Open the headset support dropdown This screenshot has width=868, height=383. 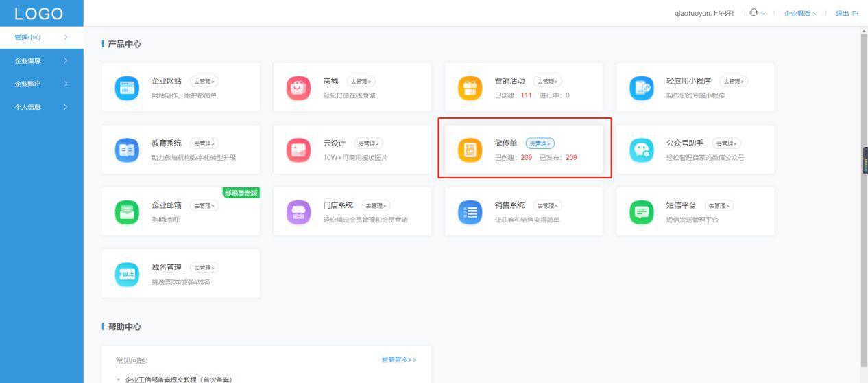coord(758,13)
